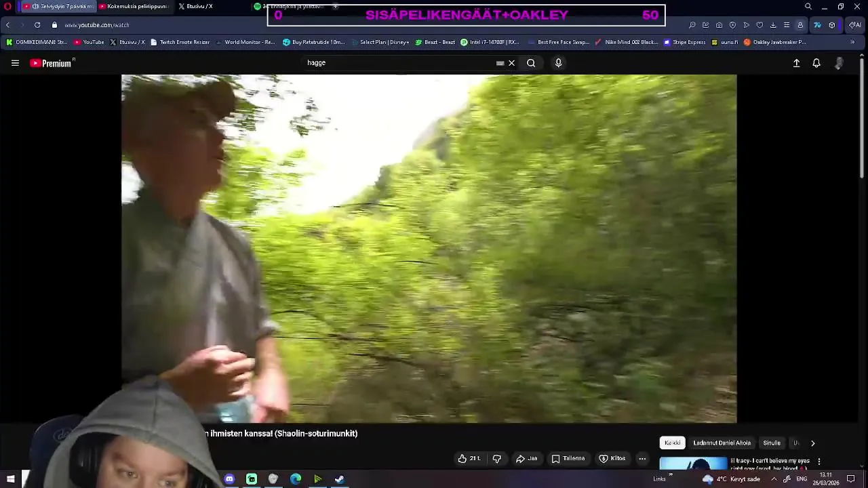Open the YouTube notifications bell
The height and width of the screenshot is (488, 868).
[816, 63]
